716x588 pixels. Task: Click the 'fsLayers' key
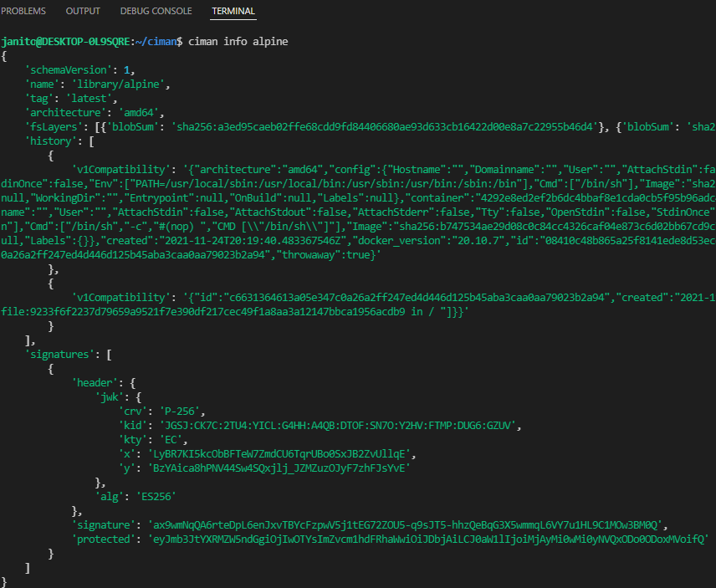[x=54, y=126]
